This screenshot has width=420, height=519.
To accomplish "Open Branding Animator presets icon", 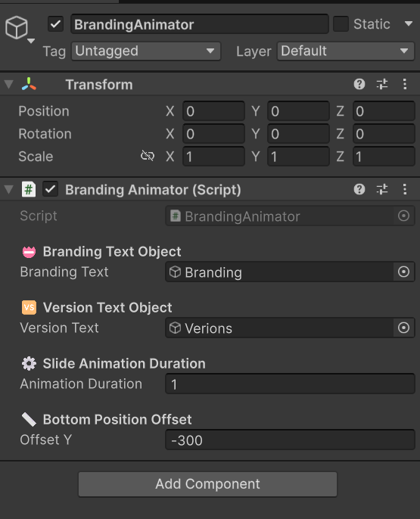I will (382, 189).
